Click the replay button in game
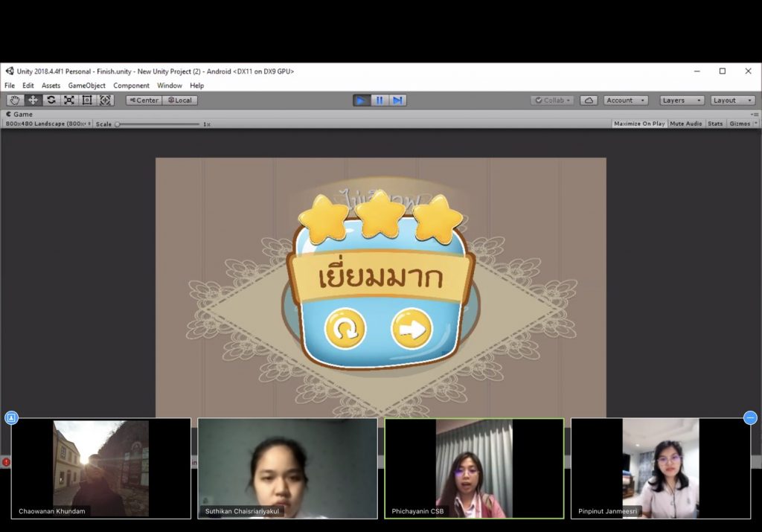Viewport: 762px width, 532px height. tap(345, 329)
